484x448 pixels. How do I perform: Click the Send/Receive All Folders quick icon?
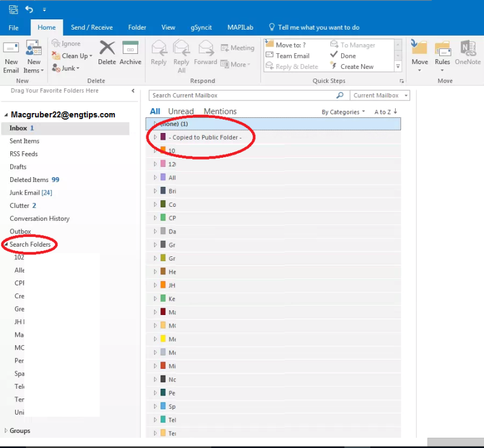point(13,10)
